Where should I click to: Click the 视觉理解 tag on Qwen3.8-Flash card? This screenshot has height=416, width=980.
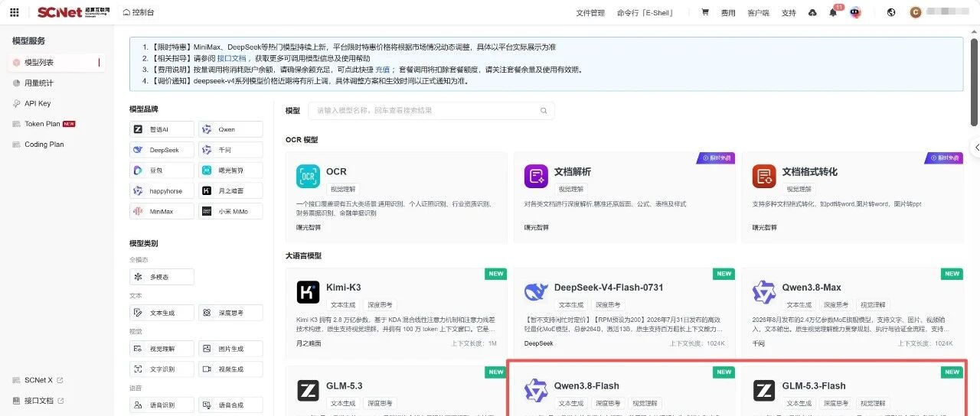click(643, 403)
